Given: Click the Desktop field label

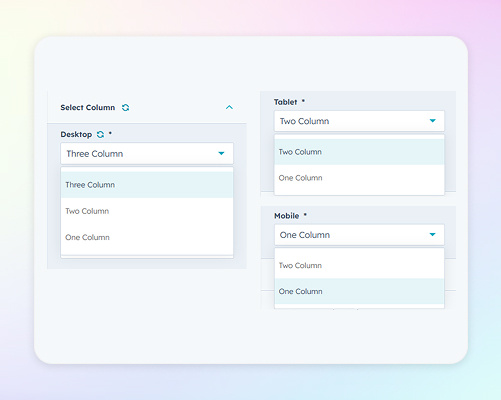Looking at the screenshot, I should 76,134.
